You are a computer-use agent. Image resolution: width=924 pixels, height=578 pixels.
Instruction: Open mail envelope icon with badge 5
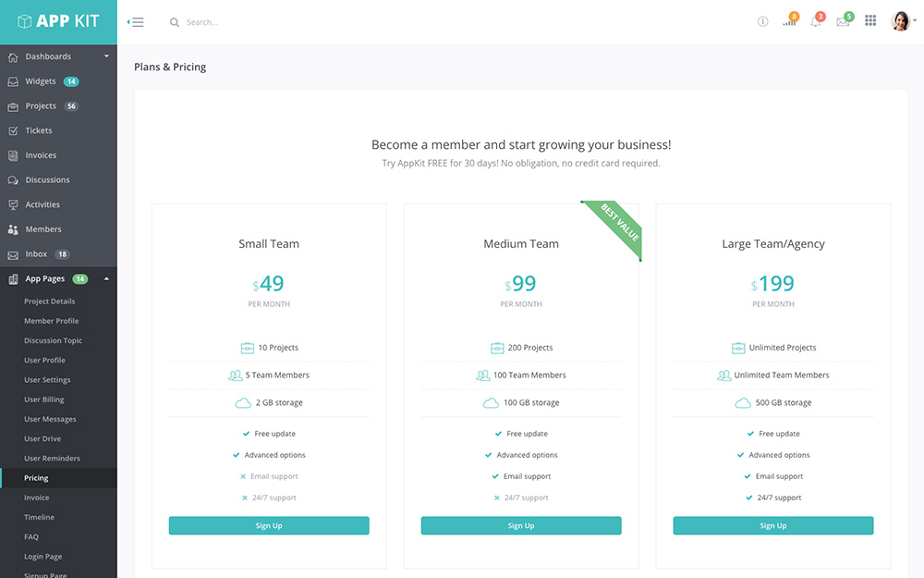845,20
